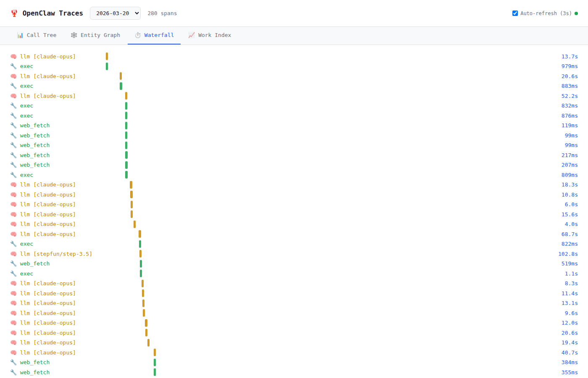The image size is (588, 378).
Task: Open the 2026-03-20 date dropdown
Action: point(115,13)
